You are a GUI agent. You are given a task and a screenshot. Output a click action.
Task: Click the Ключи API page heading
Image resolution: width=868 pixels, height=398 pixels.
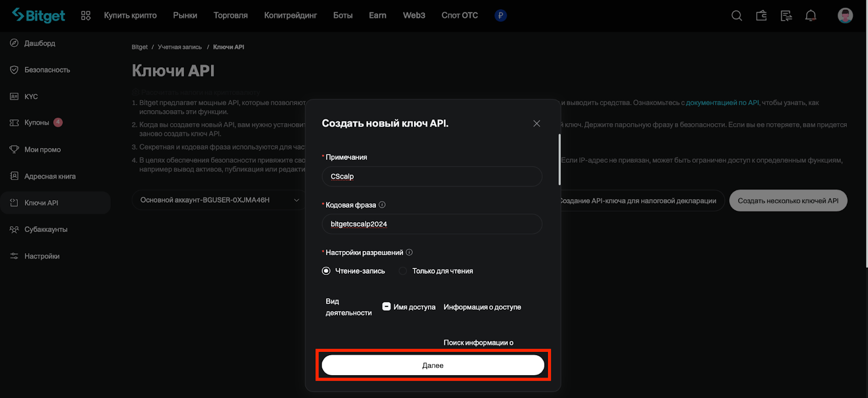(173, 70)
